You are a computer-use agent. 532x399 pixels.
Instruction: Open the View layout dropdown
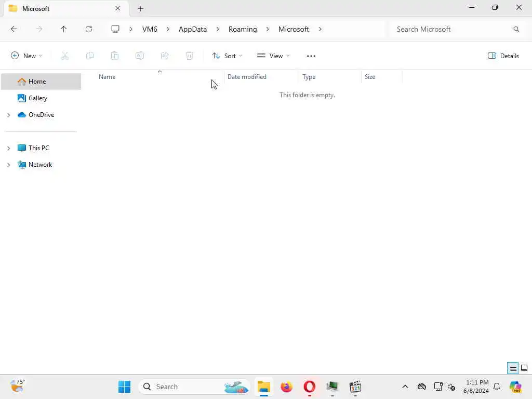(273, 56)
